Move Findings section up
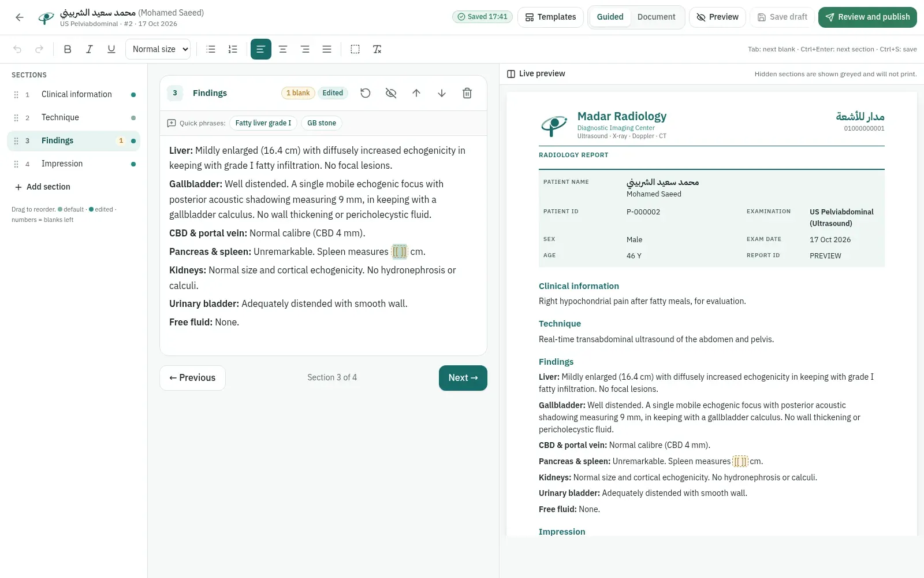Image resolution: width=924 pixels, height=578 pixels. [x=416, y=93]
